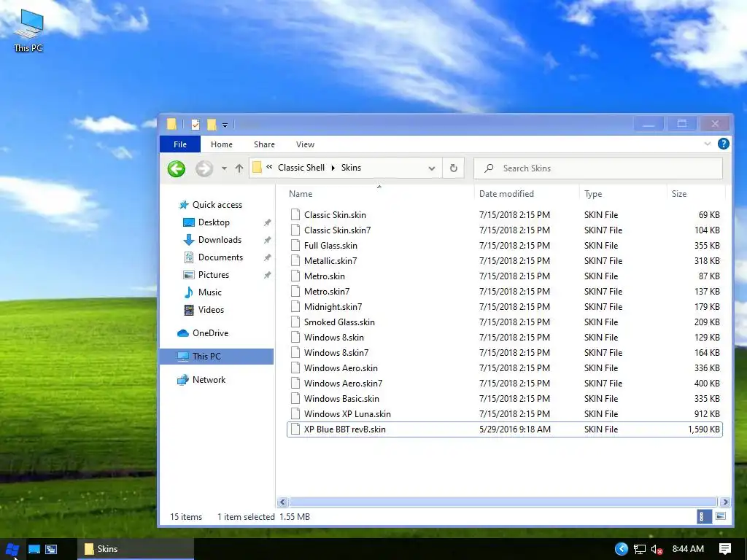Open the File ribbon tab
Viewport: 747px width, 560px height.
180,144
